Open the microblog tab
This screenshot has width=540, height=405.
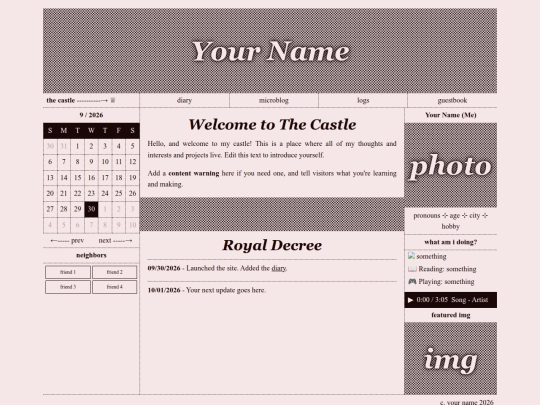pos(274,100)
